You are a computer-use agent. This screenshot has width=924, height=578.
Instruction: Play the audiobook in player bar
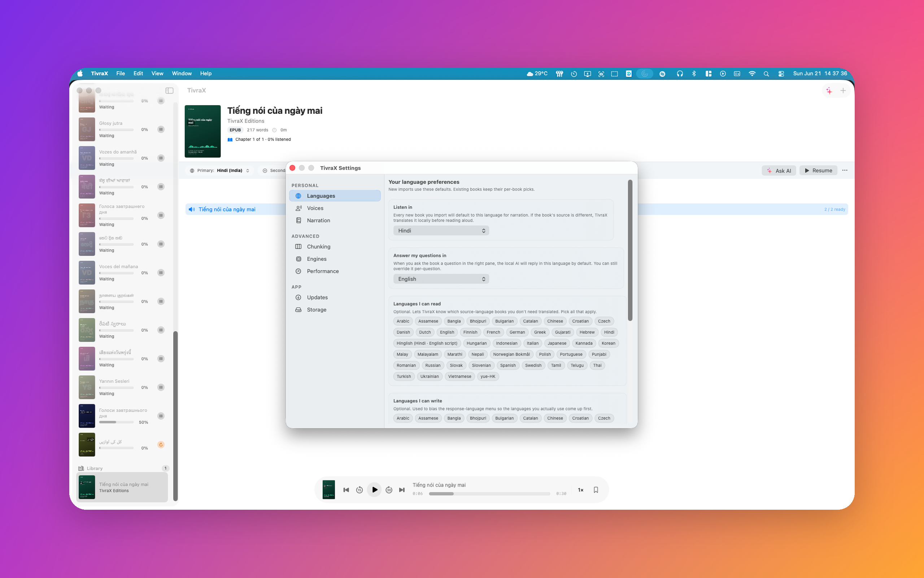[x=374, y=490]
